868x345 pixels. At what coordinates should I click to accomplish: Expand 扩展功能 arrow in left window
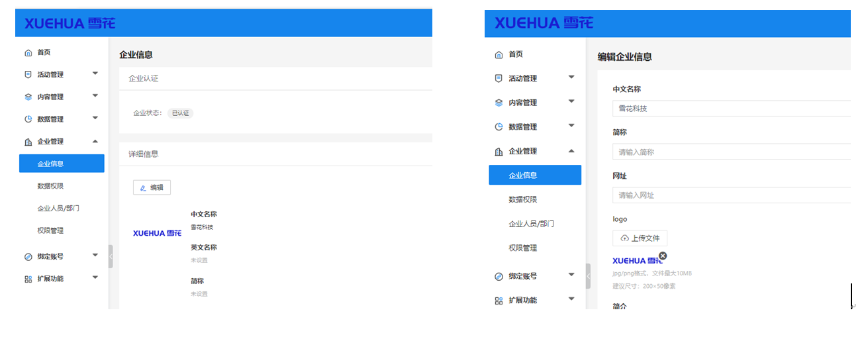pos(95,277)
